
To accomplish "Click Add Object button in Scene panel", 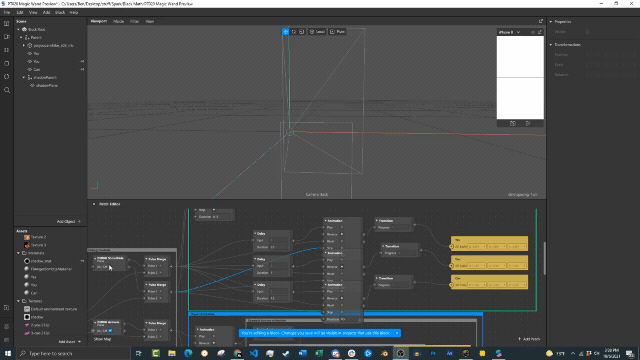I will [x=69, y=221].
